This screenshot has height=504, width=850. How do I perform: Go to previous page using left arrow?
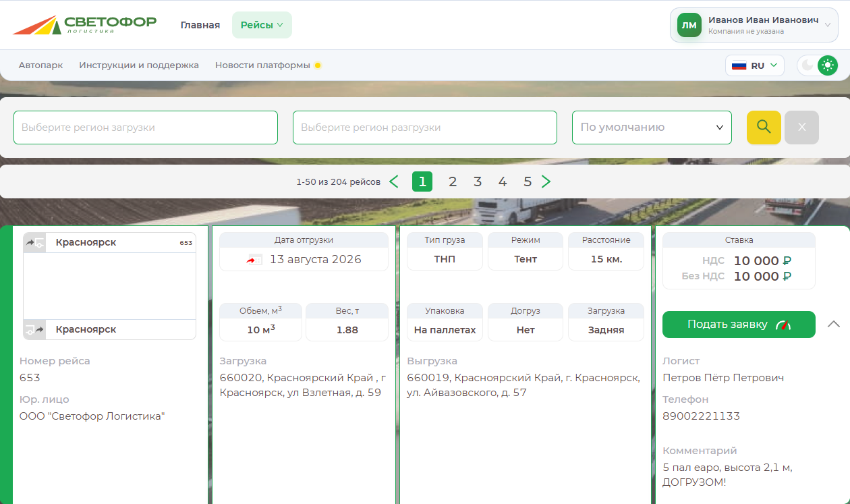click(x=394, y=181)
